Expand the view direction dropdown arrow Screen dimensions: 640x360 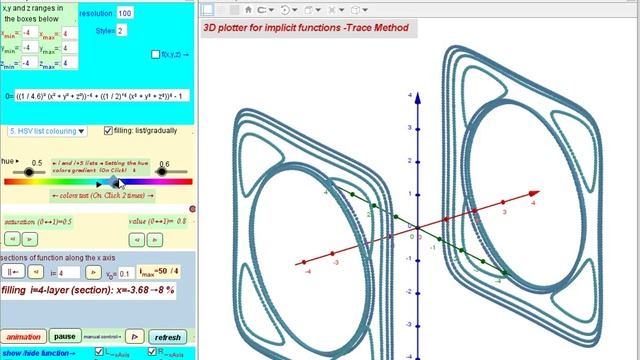[x=318, y=10]
